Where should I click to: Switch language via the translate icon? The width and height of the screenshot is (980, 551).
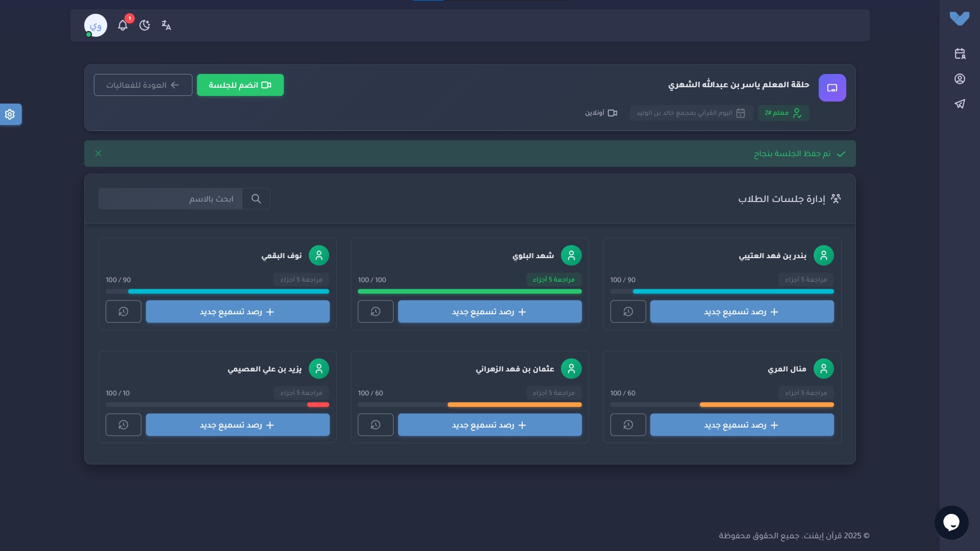pos(166,25)
